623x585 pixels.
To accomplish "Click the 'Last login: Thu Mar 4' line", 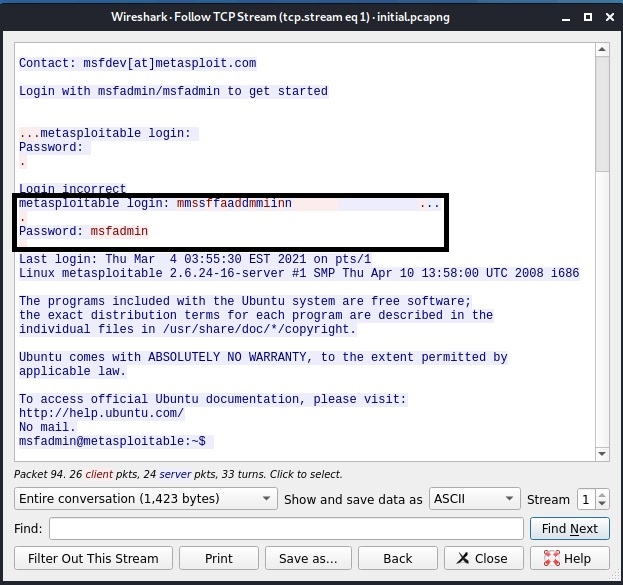I will tap(195, 259).
